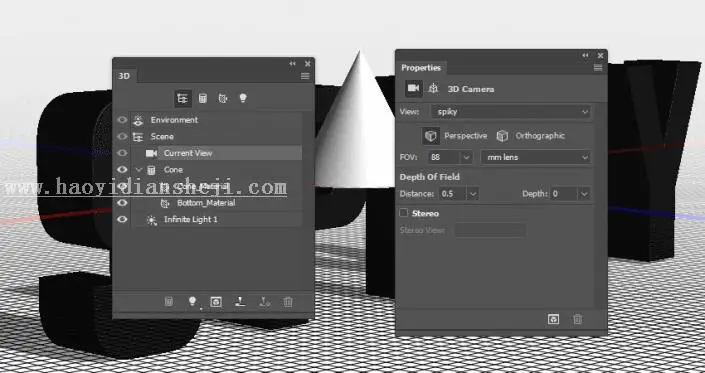Click the light icon beside Infinite Light 1
Screen dimensions: 705x373
click(x=152, y=220)
